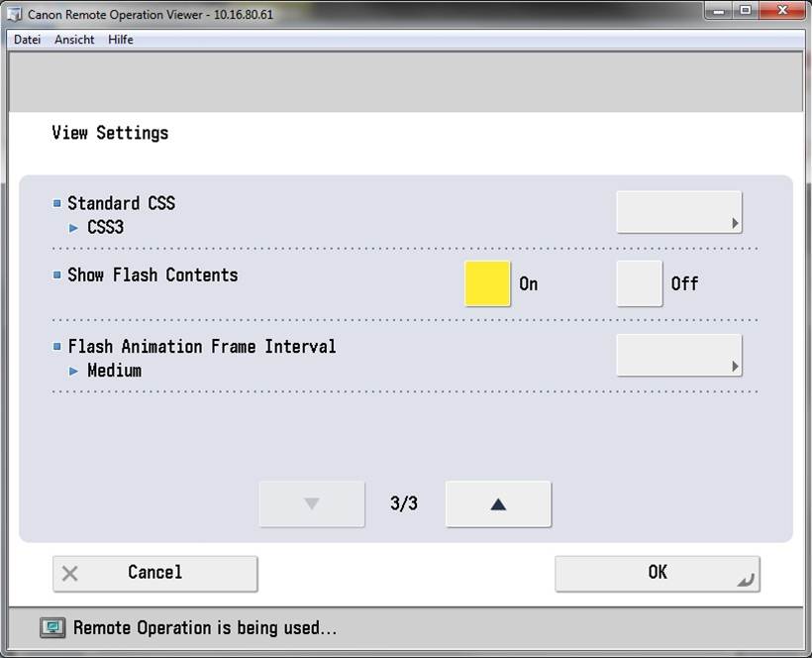Go to previous page with up arrow
Screen dimensions: 812x658
498,503
